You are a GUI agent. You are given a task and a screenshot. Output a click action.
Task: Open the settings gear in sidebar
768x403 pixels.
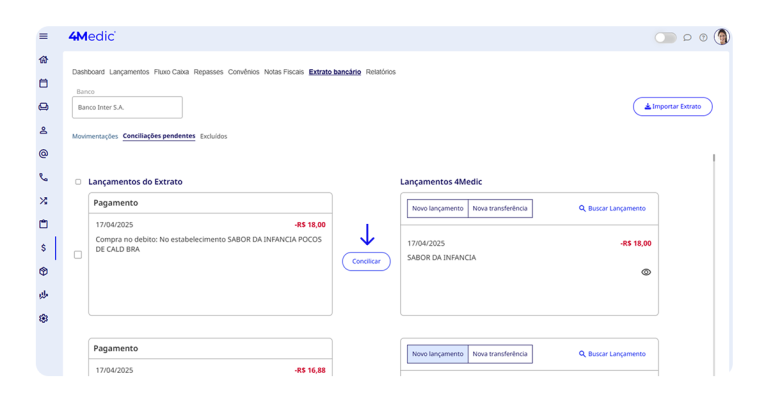pos(43,319)
